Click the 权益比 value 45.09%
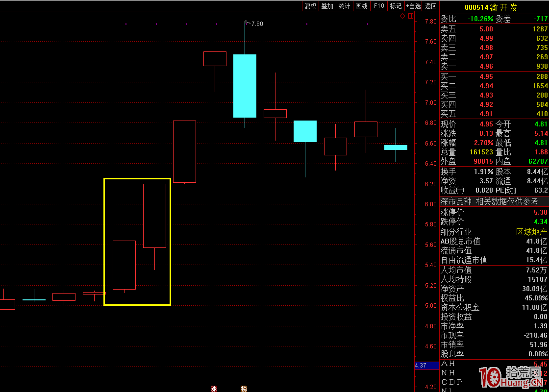 (536, 298)
